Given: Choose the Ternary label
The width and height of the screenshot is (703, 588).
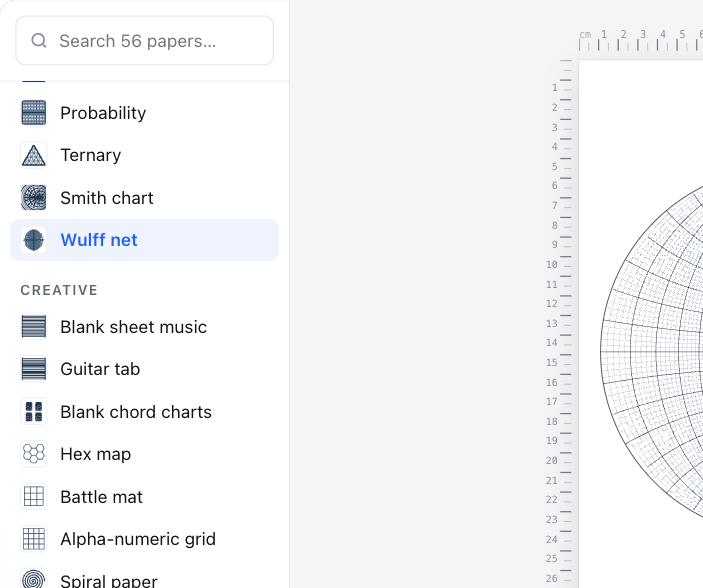Looking at the screenshot, I should click(91, 155).
